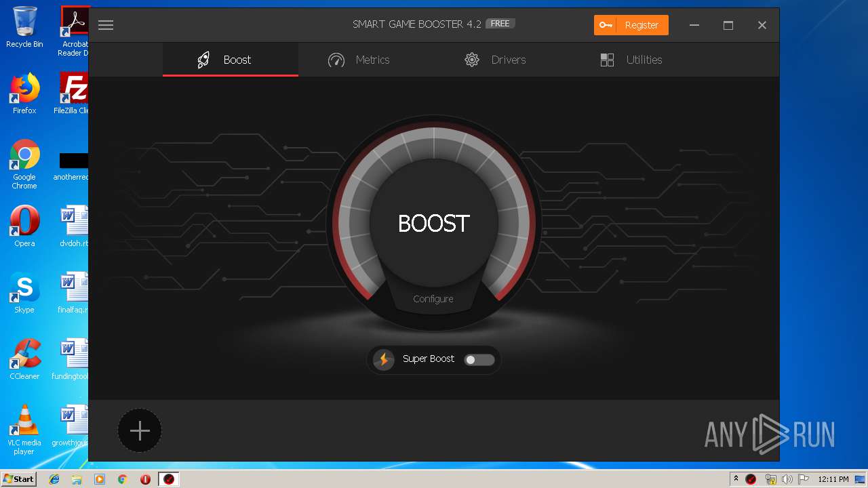Screen dimensions: 868x488
Task: Launch Internet Explorer from the taskbar
Action: 54,479
